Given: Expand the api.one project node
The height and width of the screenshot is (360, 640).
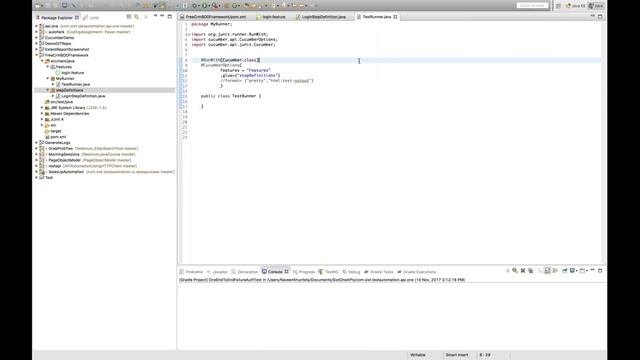Looking at the screenshot, I should [x=36, y=26].
